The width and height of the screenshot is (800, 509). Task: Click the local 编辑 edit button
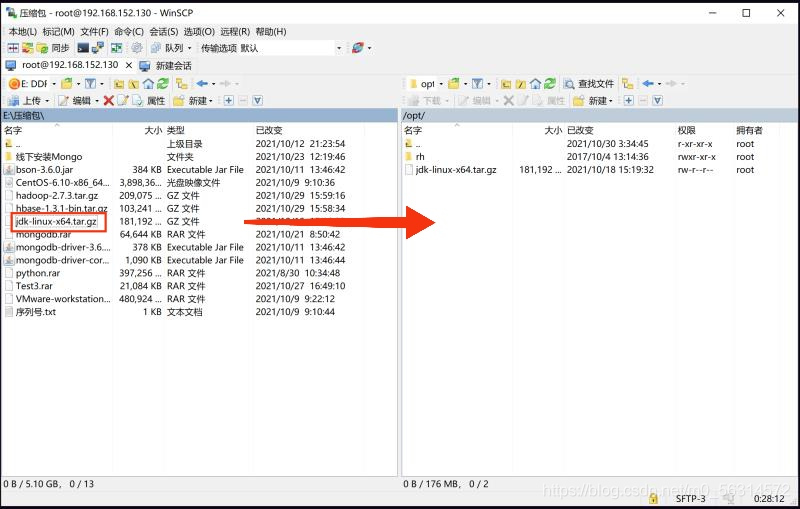point(75,100)
